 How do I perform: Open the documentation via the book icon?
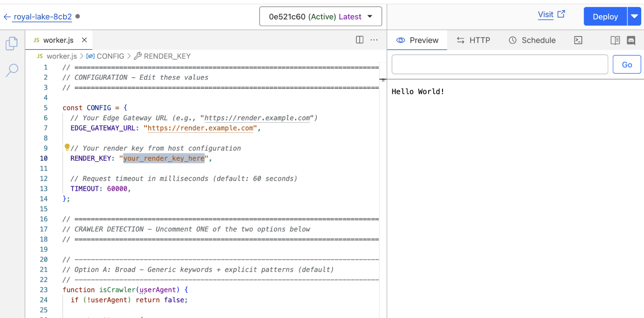click(x=615, y=40)
